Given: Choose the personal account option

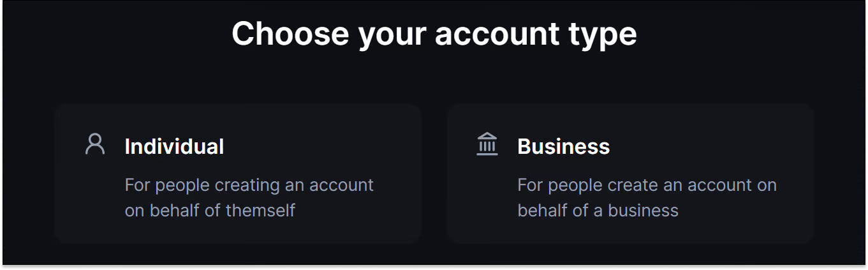Looking at the screenshot, I should 238,174.
